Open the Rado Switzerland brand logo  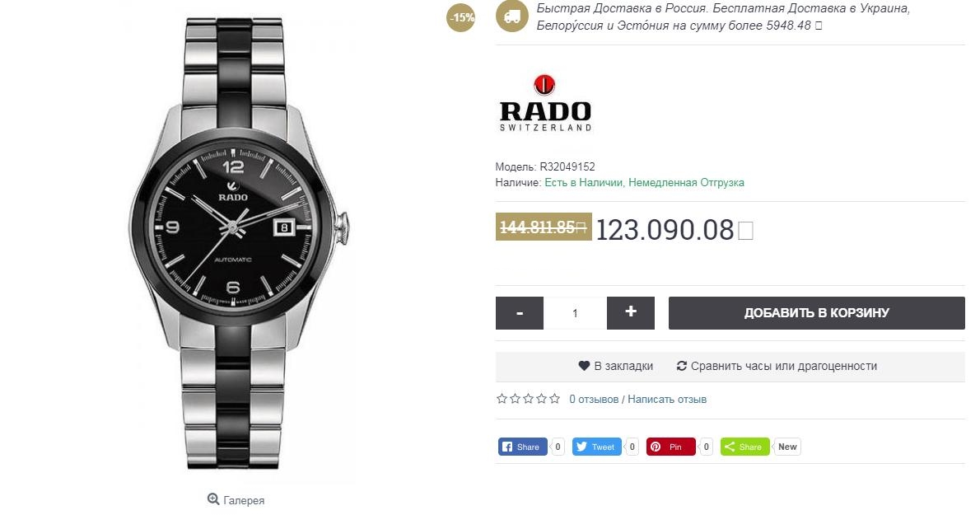tap(545, 103)
